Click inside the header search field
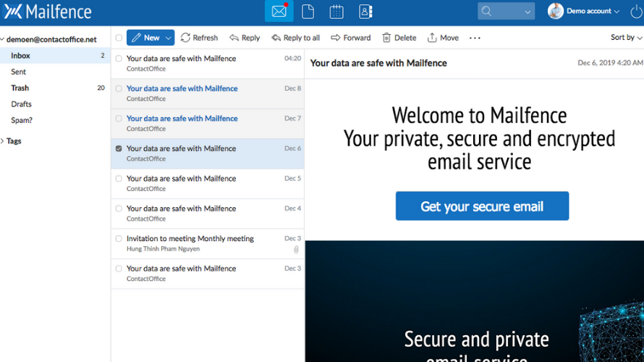The width and height of the screenshot is (644, 362). tap(507, 11)
